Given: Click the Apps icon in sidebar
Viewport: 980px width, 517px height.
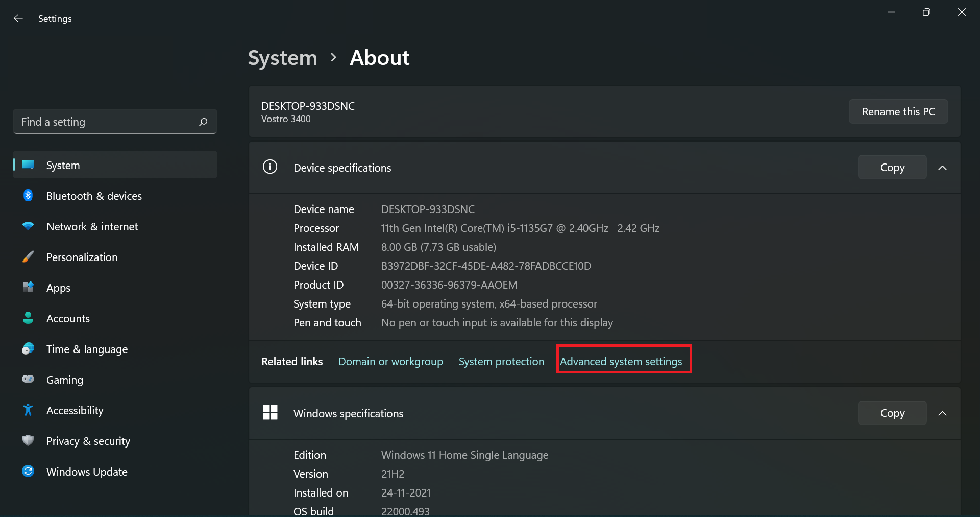Looking at the screenshot, I should click(x=28, y=287).
